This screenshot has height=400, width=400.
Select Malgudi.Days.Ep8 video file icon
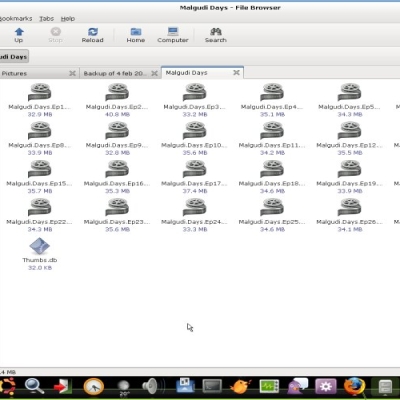click(x=40, y=131)
